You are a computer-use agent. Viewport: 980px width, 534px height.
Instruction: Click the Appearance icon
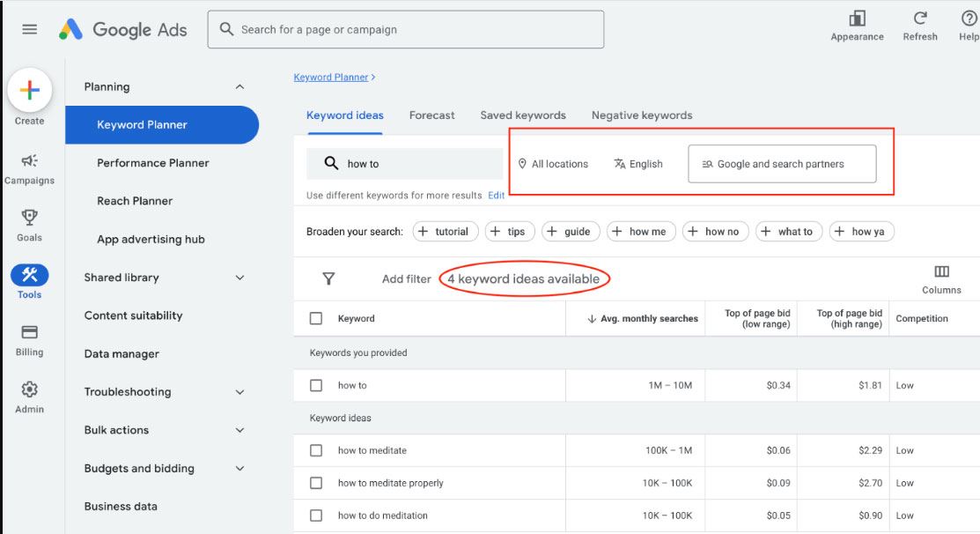tap(857, 19)
